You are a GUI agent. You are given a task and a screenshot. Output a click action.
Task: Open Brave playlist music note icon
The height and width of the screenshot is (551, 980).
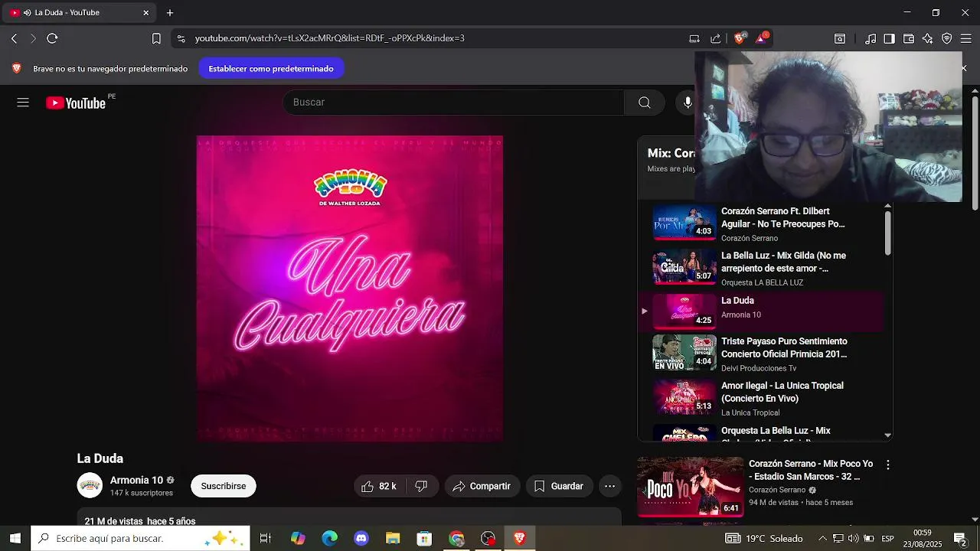coord(871,38)
